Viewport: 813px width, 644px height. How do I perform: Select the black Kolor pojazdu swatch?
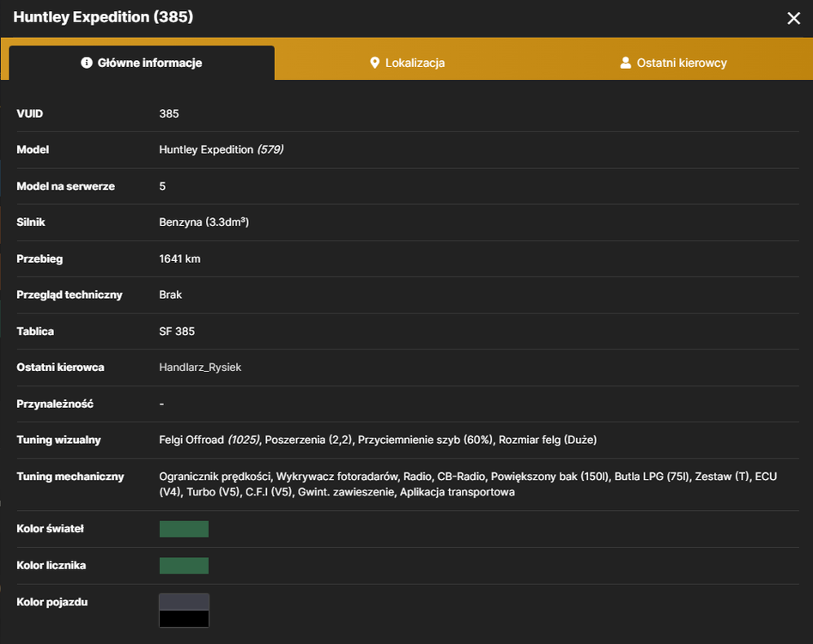[184, 618]
